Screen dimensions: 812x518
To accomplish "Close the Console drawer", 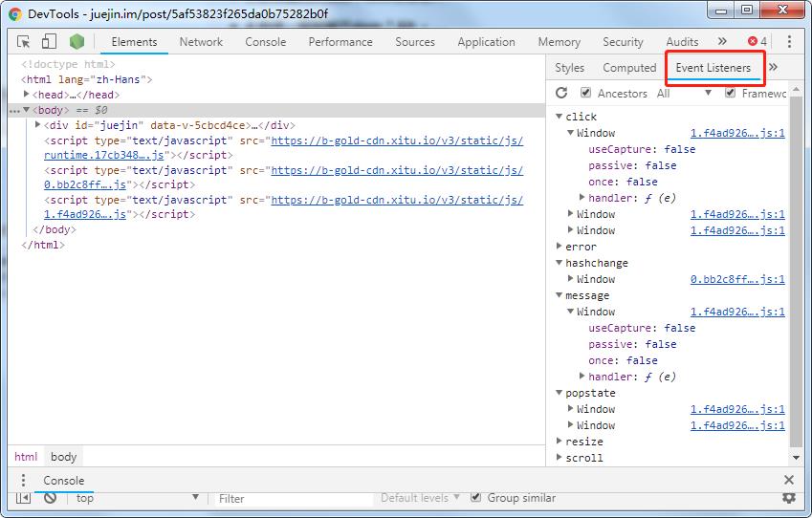I will 789,480.
